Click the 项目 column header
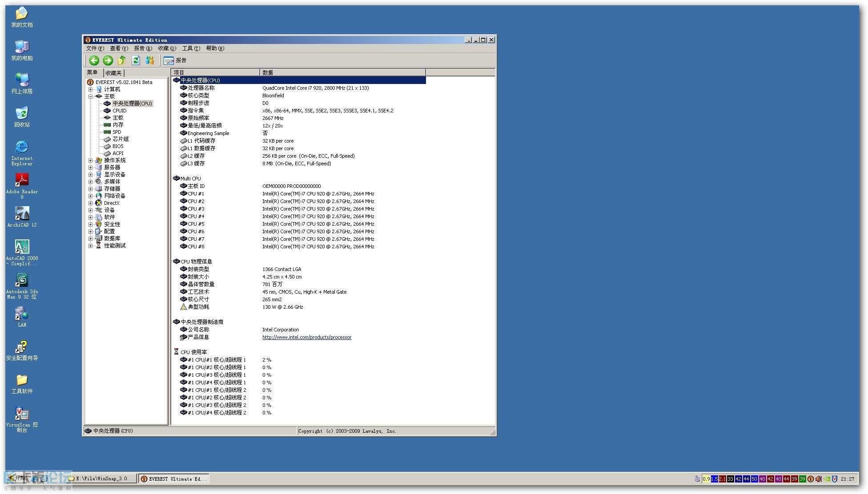Image resolution: width=868 pixels, height=494 pixels. [x=216, y=72]
